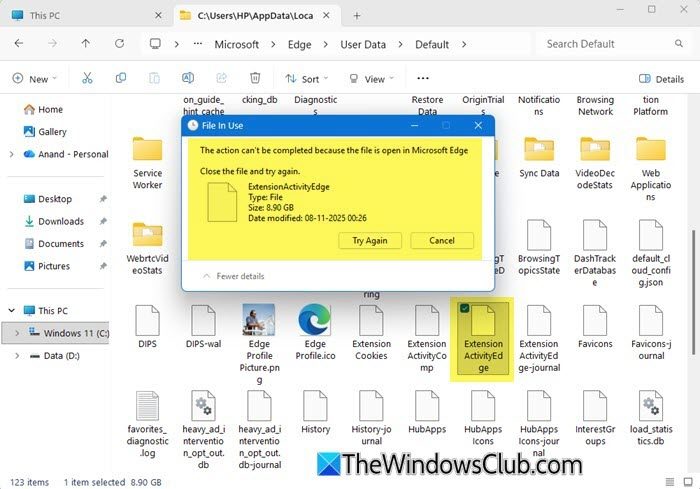Screen dimensions: 700x489
Task: Uncheck the ExtensionActivityEdge file checkbox
Action: [x=464, y=308]
